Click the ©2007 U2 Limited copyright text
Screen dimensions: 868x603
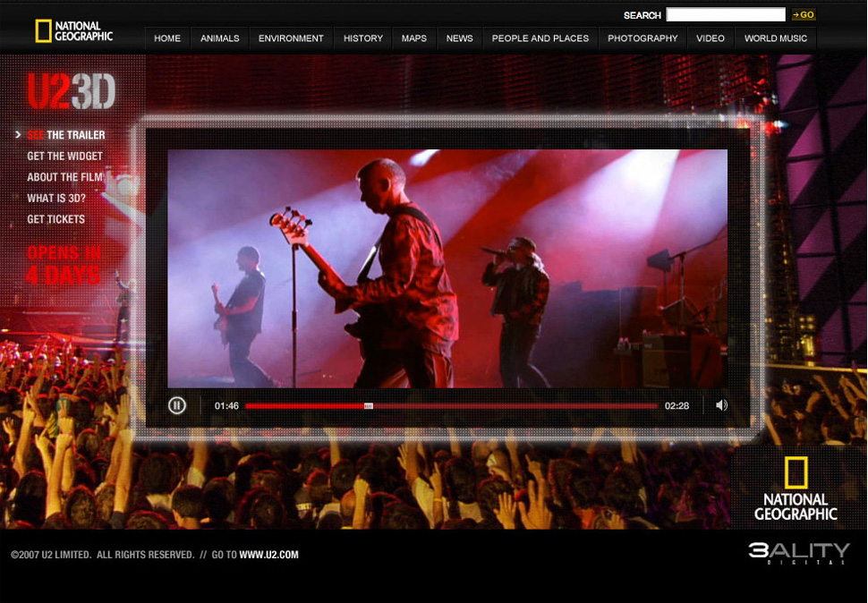point(102,555)
